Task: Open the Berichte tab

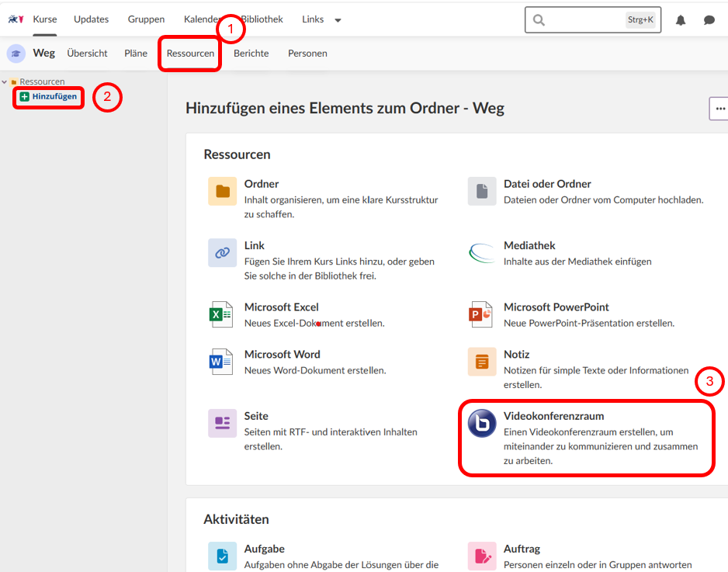Action: (x=251, y=54)
